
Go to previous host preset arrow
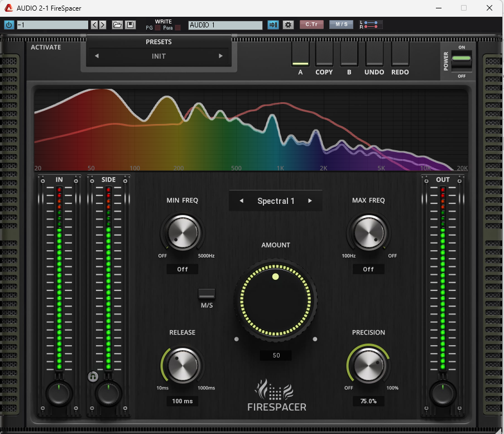click(x=94, y=25)
